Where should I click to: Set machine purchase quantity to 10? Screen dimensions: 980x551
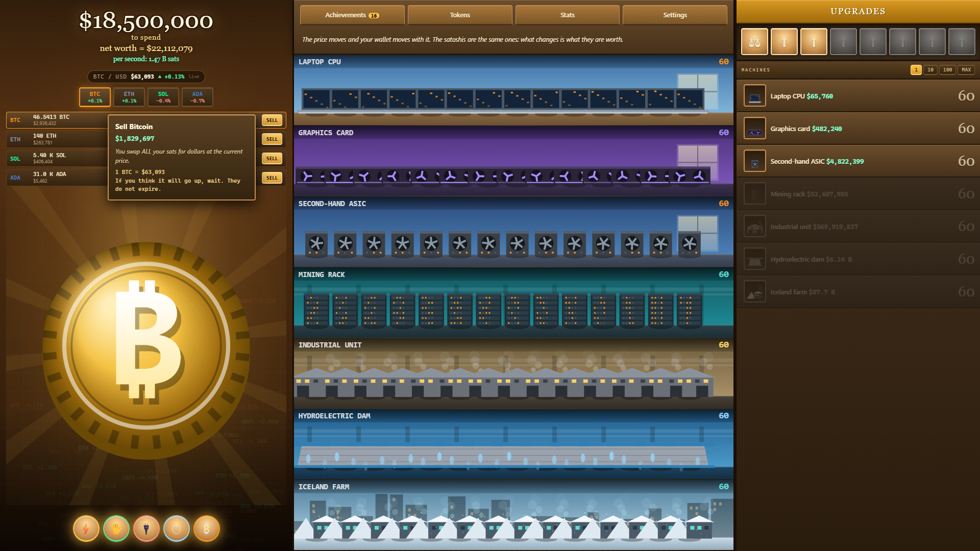coord(930,70)
